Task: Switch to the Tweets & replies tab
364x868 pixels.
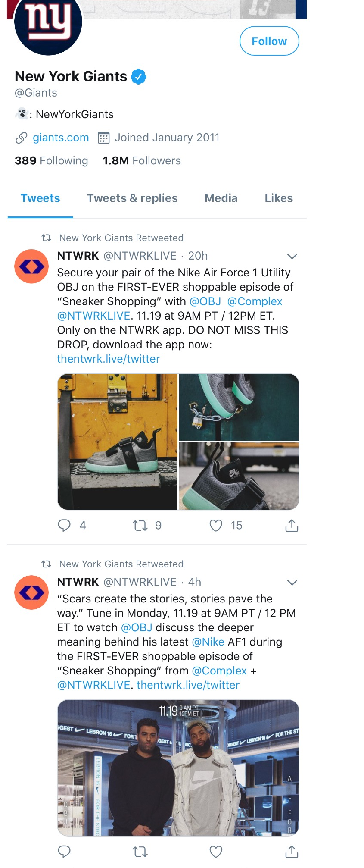Action: pos(132,198)
